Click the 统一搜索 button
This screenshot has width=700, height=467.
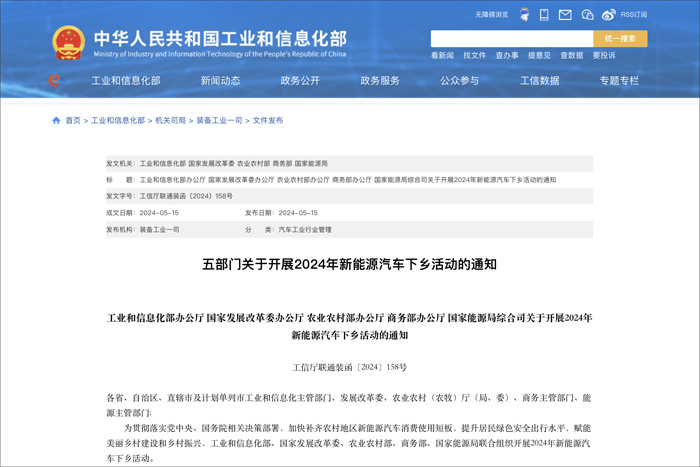620,39
